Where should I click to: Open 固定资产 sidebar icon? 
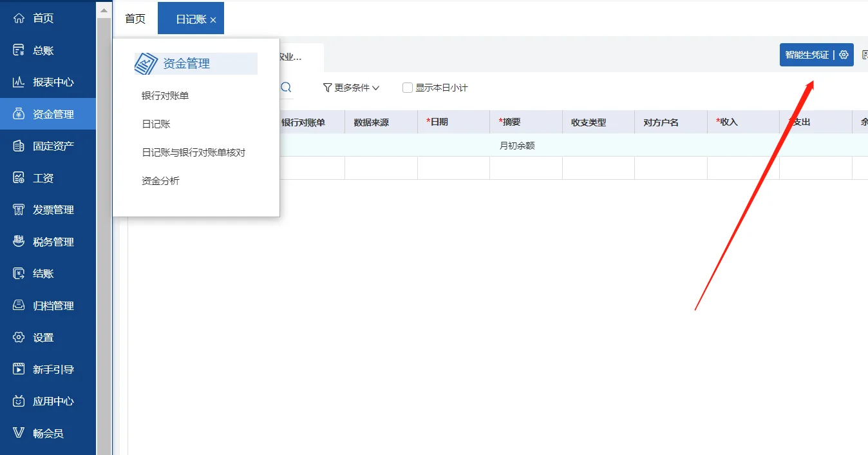point(19,146)
